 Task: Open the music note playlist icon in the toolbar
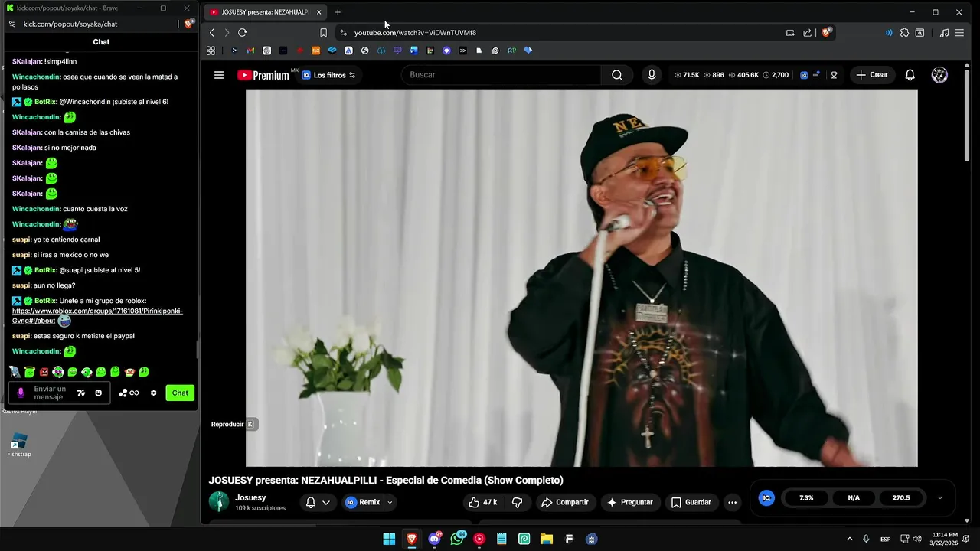944,33
